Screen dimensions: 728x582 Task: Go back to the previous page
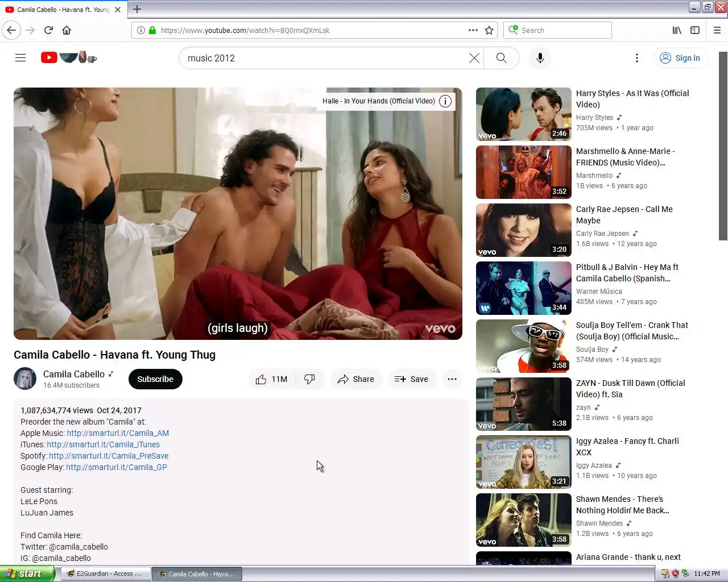coord(11,30)
